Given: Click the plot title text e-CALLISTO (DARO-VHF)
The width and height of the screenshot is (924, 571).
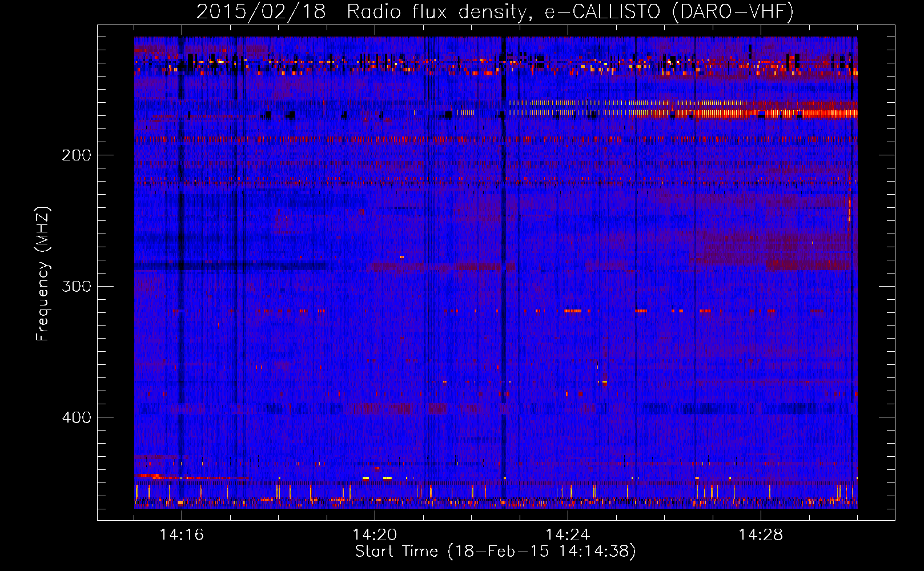Looking at the screenshot, I should (669, 11).
